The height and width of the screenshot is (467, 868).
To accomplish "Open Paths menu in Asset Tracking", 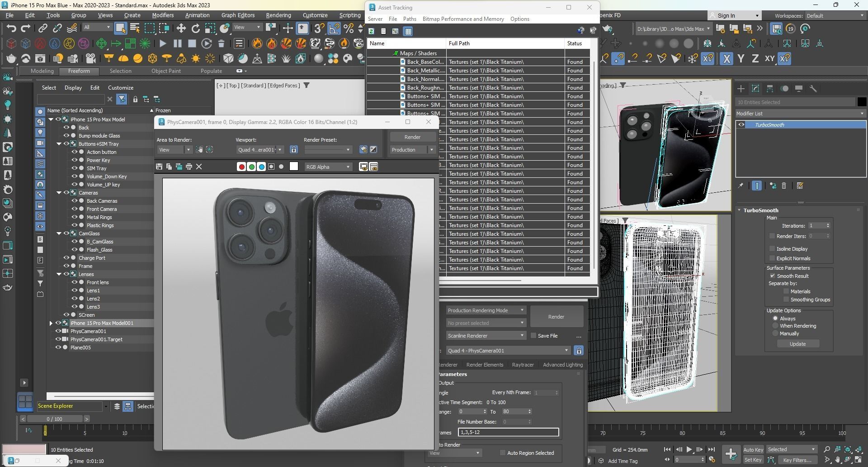I will click(x=410, y=19).
